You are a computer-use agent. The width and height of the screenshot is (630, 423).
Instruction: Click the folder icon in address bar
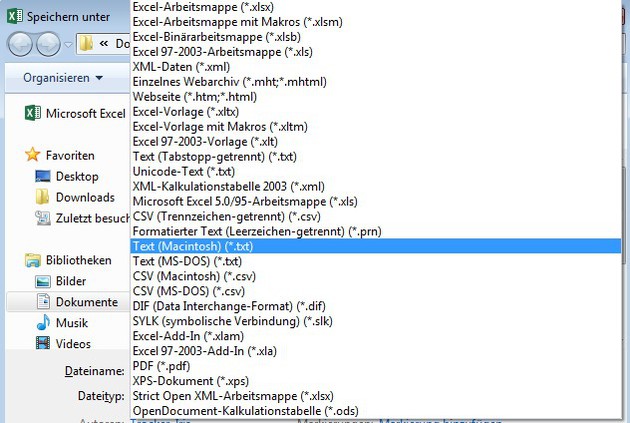coord(86,43)
